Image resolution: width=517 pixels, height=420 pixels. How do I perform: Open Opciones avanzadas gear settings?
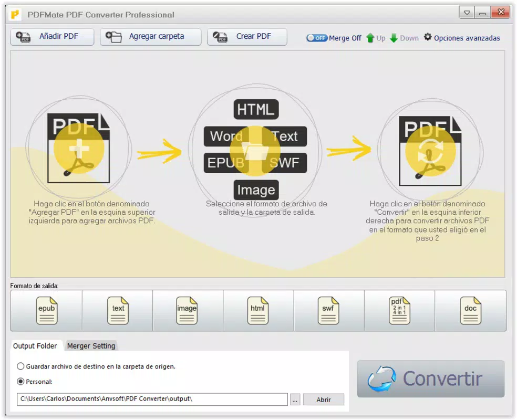click(462, 38)
